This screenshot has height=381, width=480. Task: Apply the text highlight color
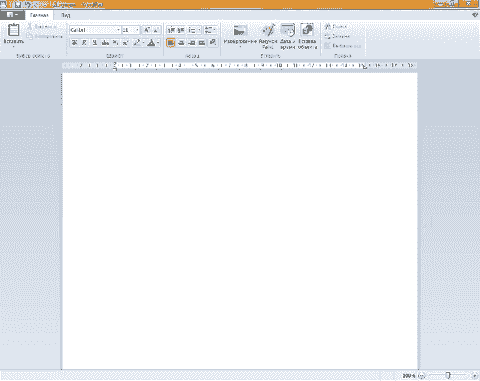(137, 43)
